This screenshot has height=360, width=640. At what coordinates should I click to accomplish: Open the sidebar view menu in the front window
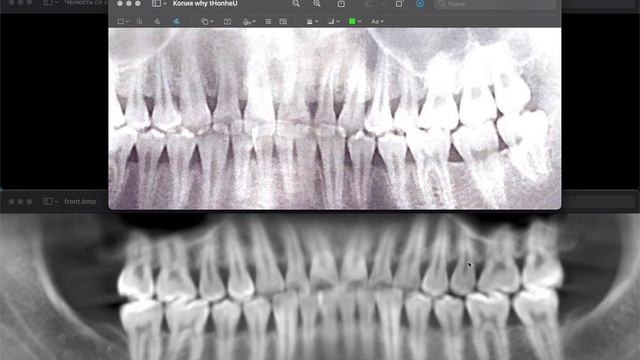point(159,4)
